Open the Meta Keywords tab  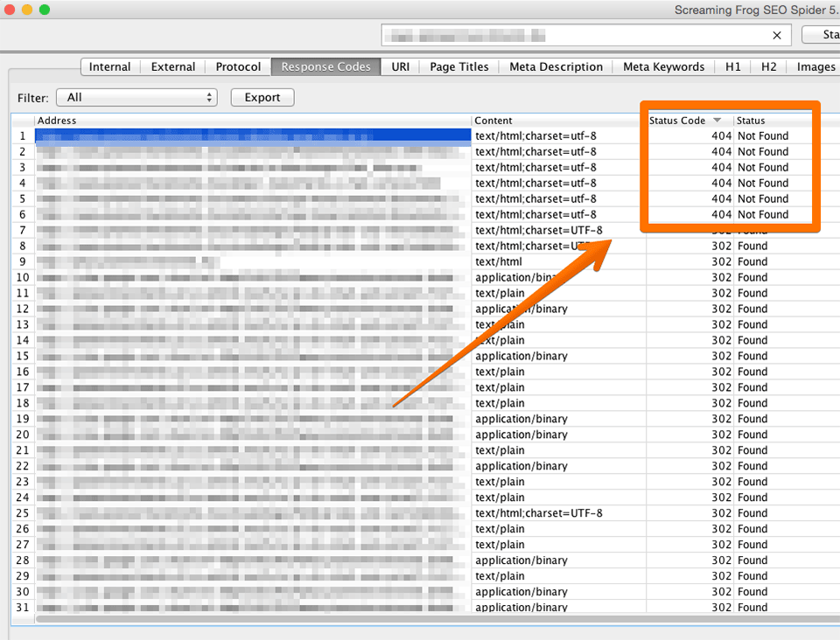tap(663, 66)
